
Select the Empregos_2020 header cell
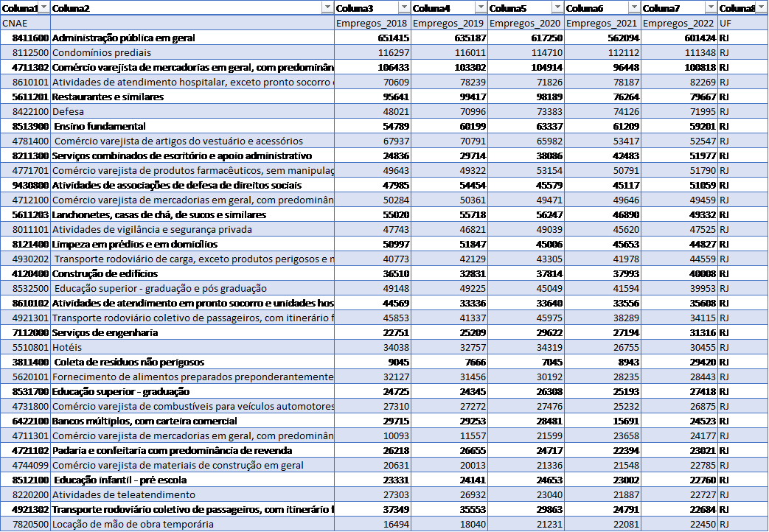pyautogui.click(x=525, y=23)
